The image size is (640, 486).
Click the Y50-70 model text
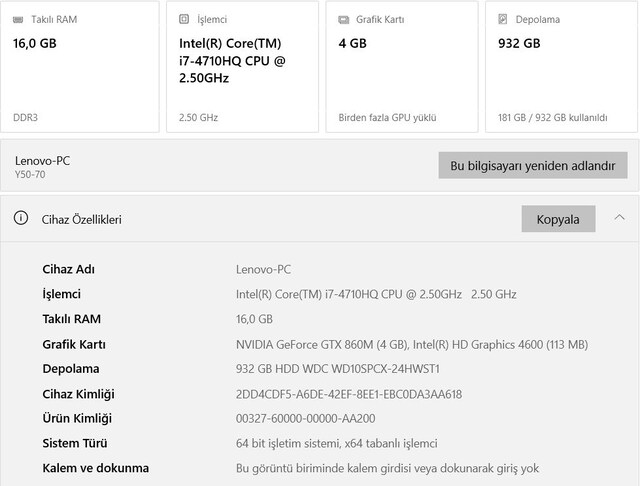pyautogui.click(x=30, y=175)
